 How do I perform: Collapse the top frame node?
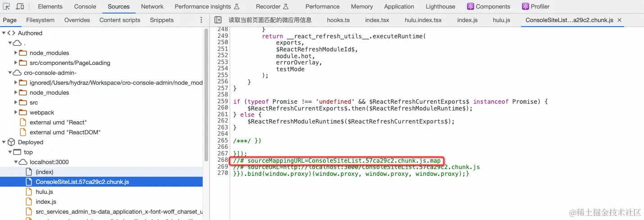pos(10,152)
